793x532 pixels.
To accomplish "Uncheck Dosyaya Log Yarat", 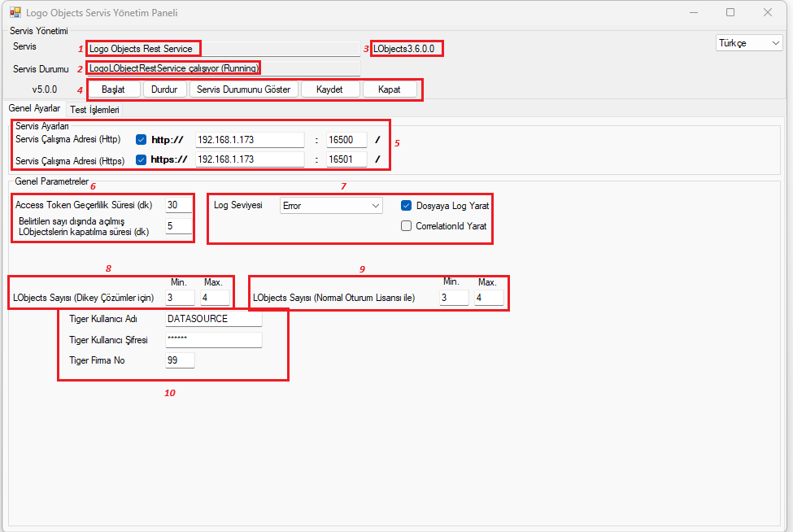I will 406,205.
